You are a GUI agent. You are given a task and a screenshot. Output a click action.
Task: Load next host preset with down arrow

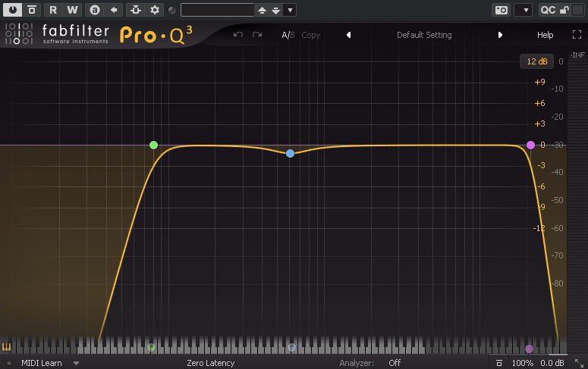tap(276, 11)
